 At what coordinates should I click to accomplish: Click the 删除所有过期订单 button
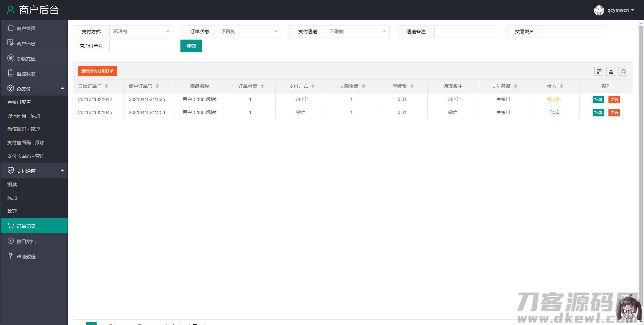pos(98,71)
